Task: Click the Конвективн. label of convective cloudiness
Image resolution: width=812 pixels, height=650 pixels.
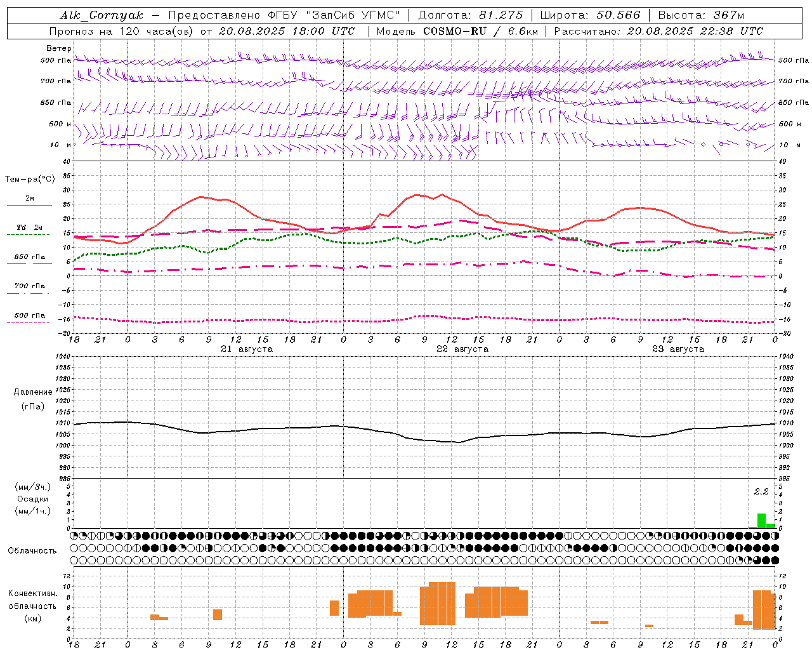Action: point(33,594)
